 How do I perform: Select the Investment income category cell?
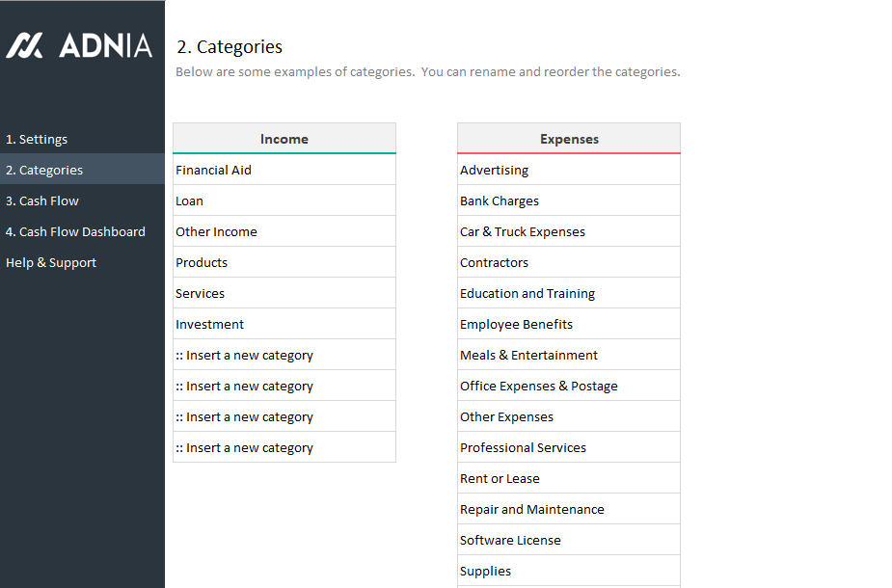284,325
